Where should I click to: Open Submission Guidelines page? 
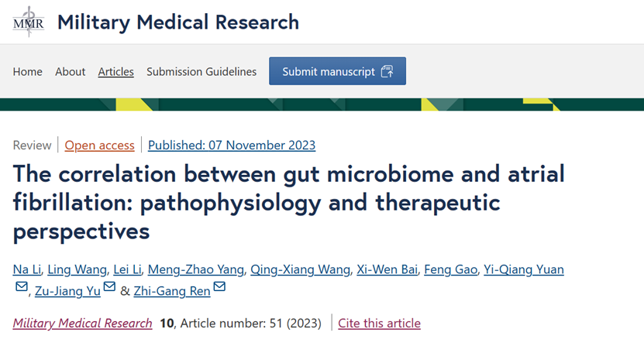(x=201, y=71)
